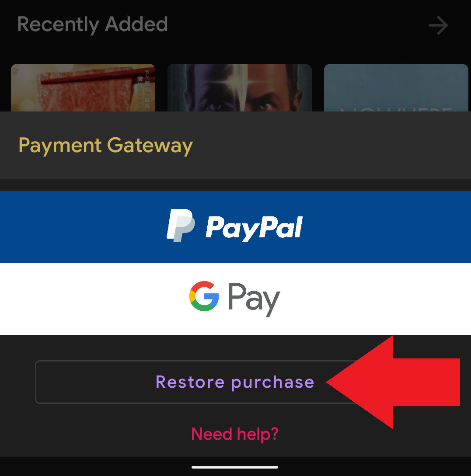Tap the home indicator bar at bottom
The height and width of the screenshot is (476, 471).
point(235,467)
